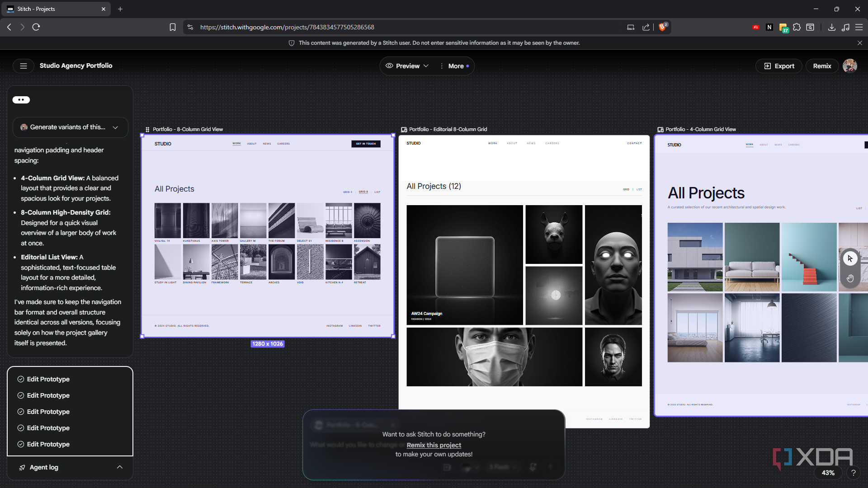Open a new browser tab
This screenshot has width=868, height=488.
(x=120, y=9)
